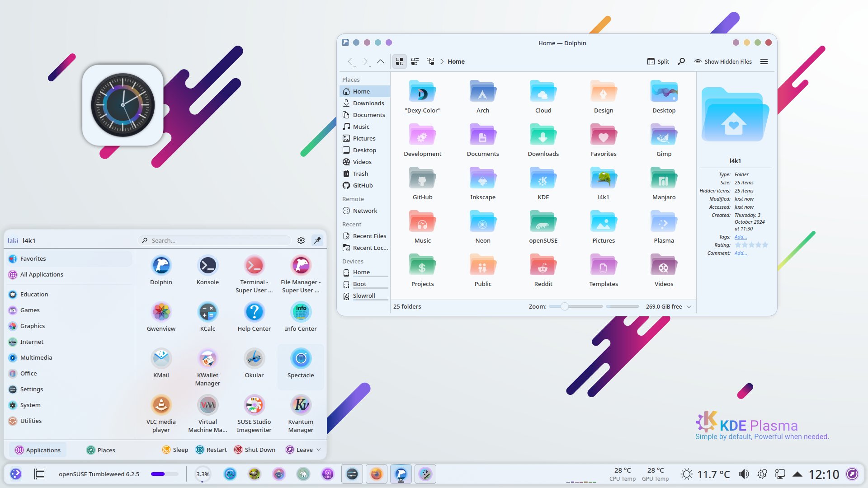Open the Reddit folder icon
This screenshot has height=488, width=868.
pyautogui.click(x=543, y=265)
